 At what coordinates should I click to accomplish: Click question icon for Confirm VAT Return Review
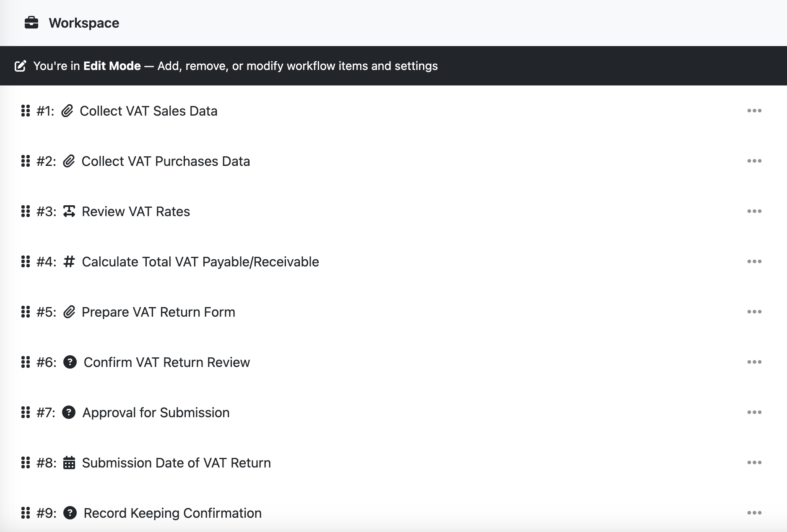tap(70, 362)
